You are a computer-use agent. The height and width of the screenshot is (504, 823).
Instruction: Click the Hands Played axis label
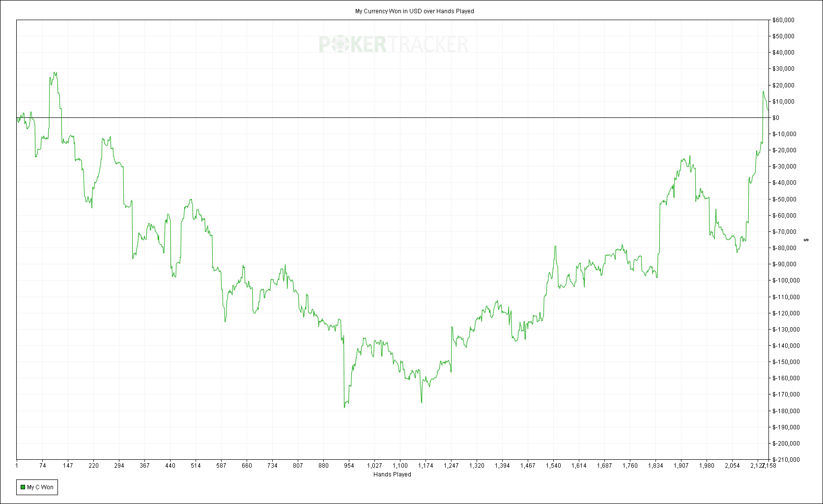pos(392,475)
